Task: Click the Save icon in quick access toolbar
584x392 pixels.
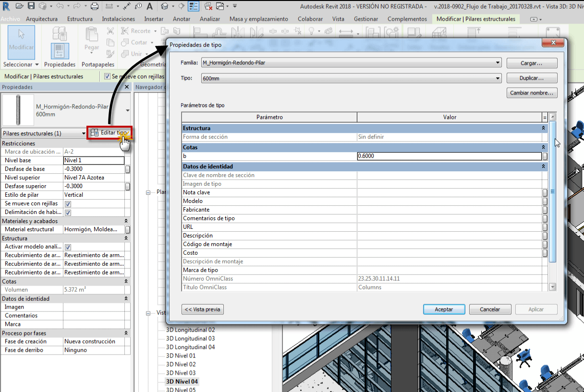Action: [31, 6]
